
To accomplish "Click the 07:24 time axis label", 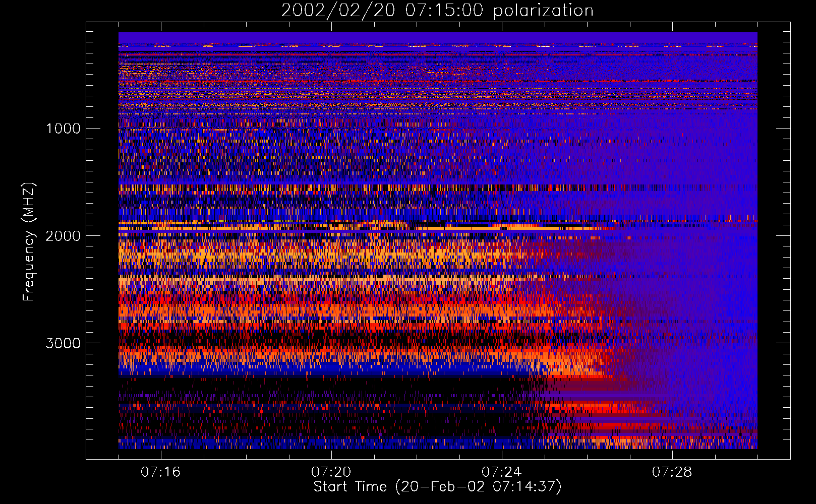I will [x=502, y=472].
